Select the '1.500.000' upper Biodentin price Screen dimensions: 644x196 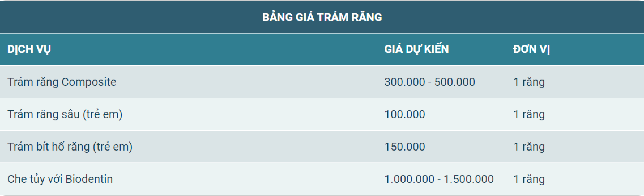(469, 179)
